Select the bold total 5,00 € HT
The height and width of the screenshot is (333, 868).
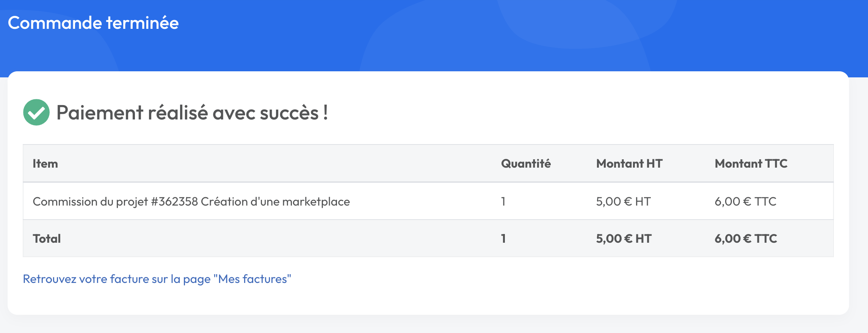tap(624, 239)
